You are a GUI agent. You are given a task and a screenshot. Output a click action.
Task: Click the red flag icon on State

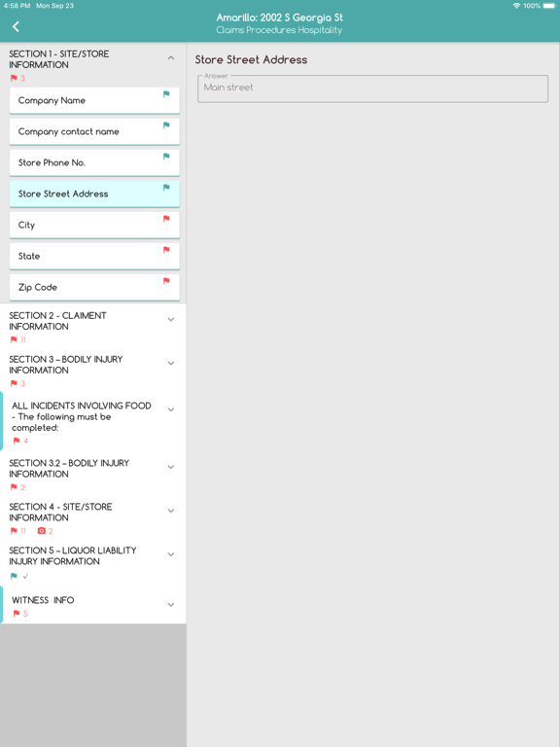166,250
